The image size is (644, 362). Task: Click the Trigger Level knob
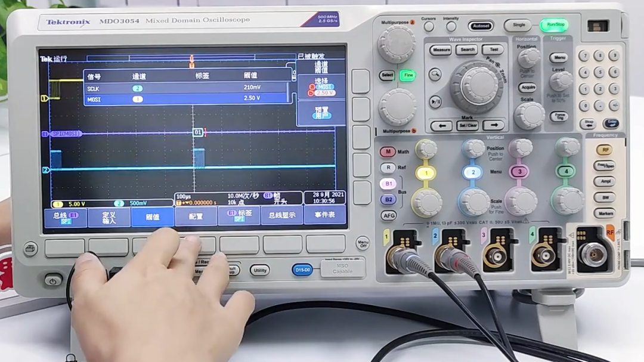(560, 81)
